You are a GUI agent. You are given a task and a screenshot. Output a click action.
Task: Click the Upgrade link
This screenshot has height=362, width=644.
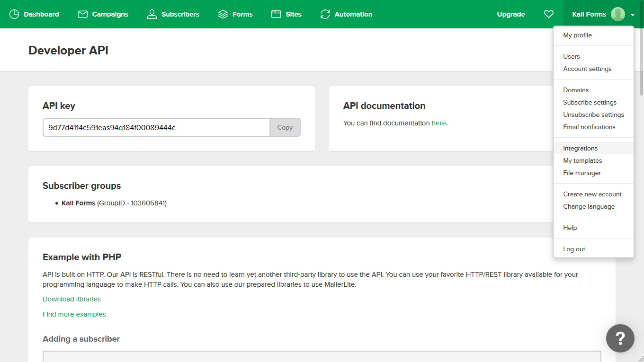pos(511,14)
